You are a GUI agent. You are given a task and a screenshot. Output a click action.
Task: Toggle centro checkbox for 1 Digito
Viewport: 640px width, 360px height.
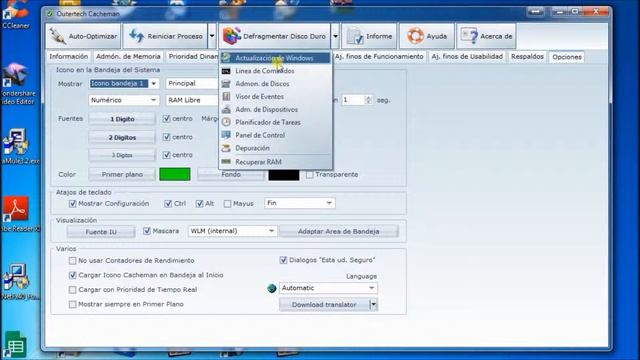coord(166,119)
